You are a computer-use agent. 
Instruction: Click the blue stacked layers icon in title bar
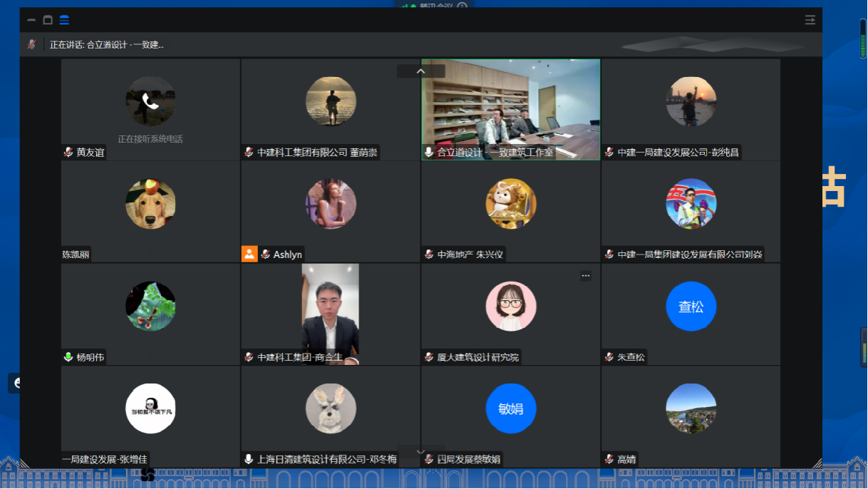pos(64,20)
